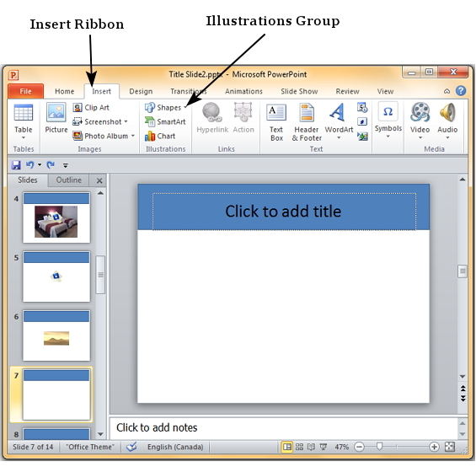This screenshot has height=467, width=476.
Task: Click the thumbnail pane scrollbar handle
Action: [x=100, y=274]
